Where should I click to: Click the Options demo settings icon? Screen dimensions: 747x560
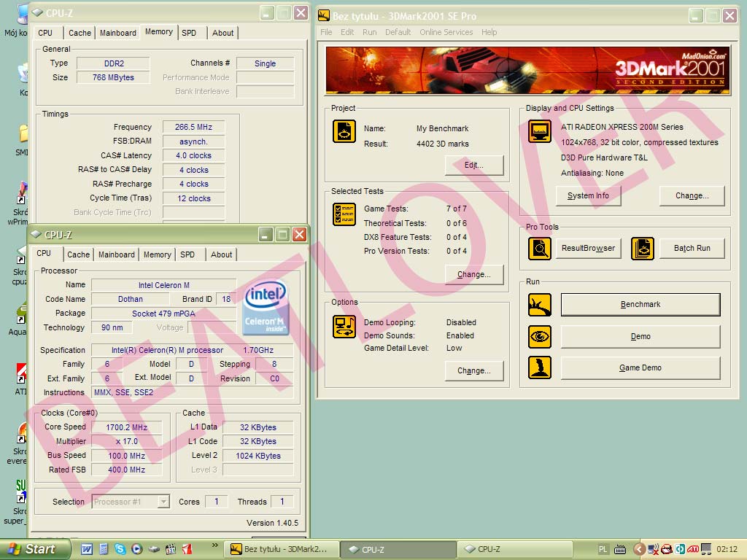pyautogui.click(x=344, y=327)
